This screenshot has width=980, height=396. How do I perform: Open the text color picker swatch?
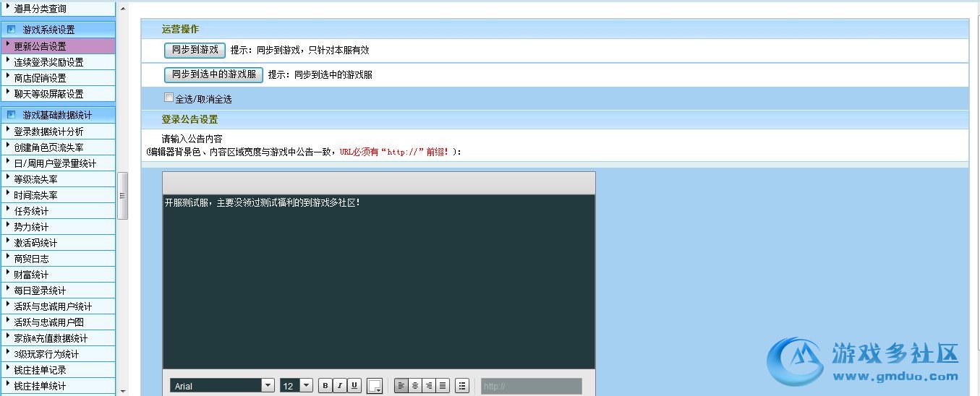(375, 386)
